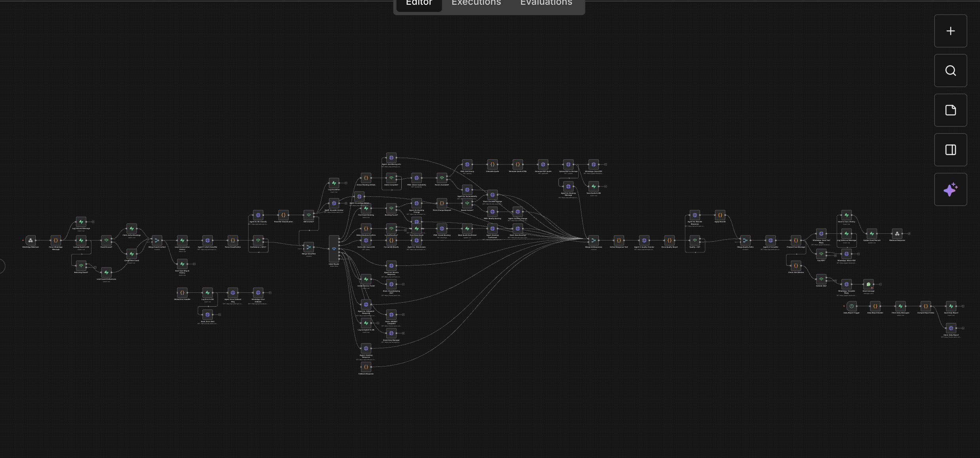The image size is (980, 458).
Task: Open the Evaluations tab
Action: [546, 3]
